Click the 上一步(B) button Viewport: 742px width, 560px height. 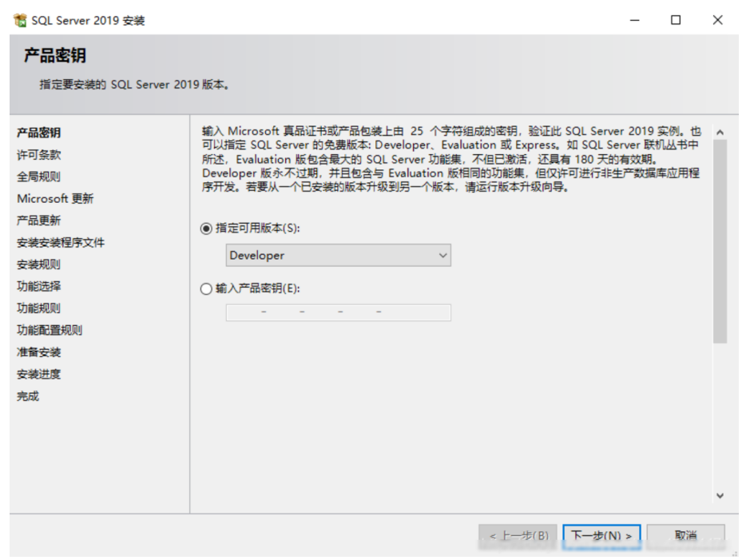pyautogui.click(x=518, y=536)
